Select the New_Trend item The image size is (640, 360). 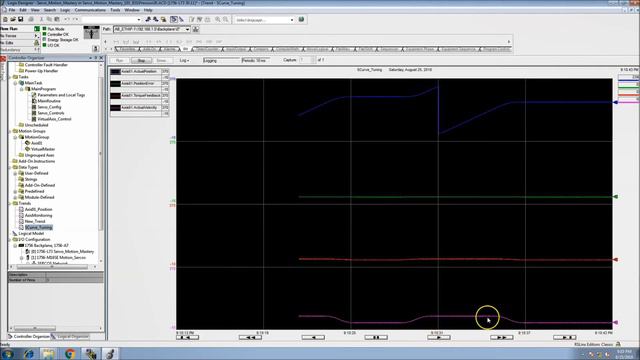click(35, 221)
